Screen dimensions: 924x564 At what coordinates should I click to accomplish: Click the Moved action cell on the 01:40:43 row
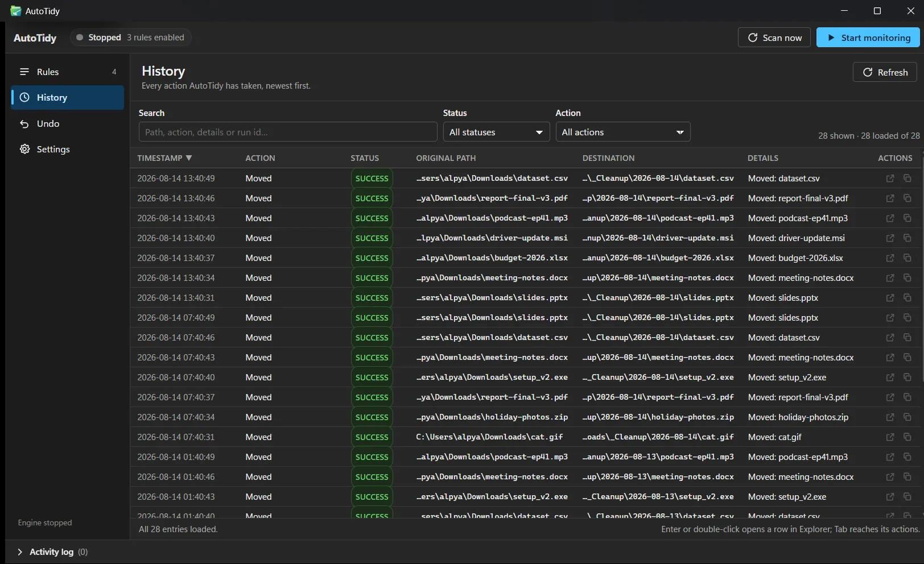pyautogui.click(x=258, y=497)
